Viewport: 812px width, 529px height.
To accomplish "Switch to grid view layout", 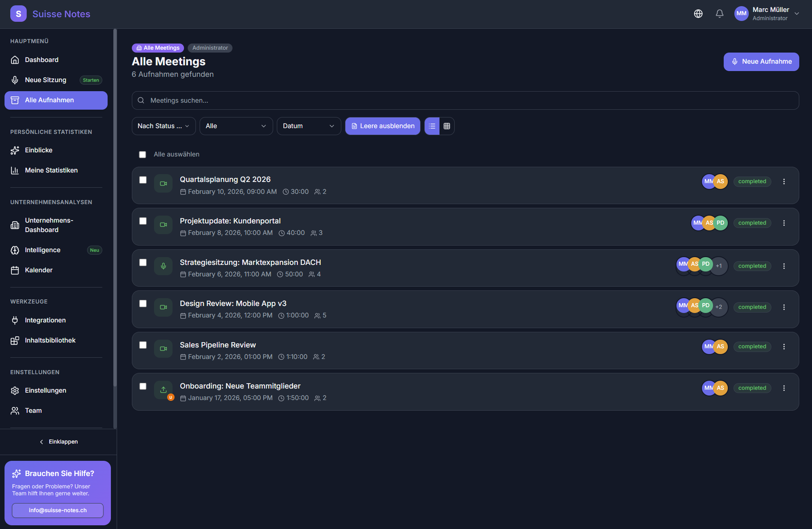I will [x=447, y=126].
